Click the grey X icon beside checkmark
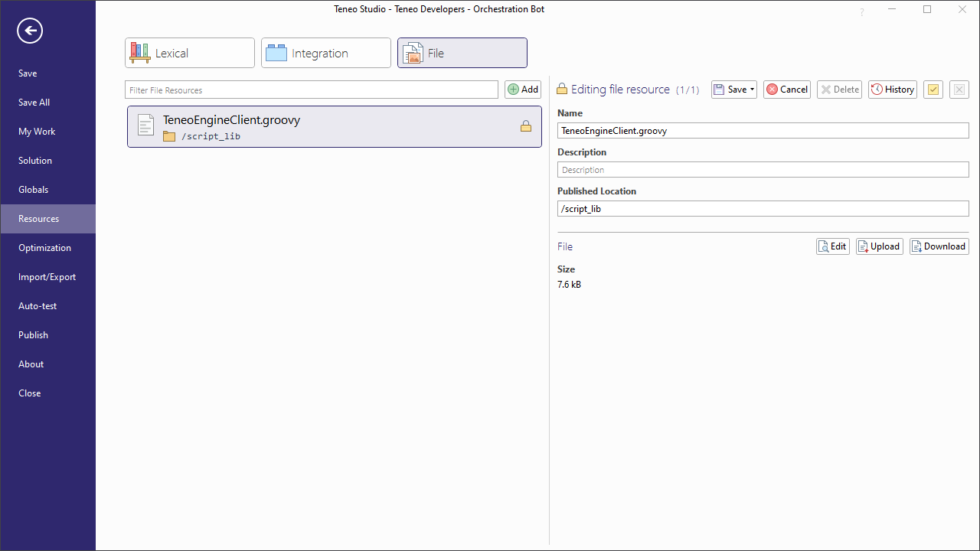Screen dimensions: 980x551 point(959,90)
